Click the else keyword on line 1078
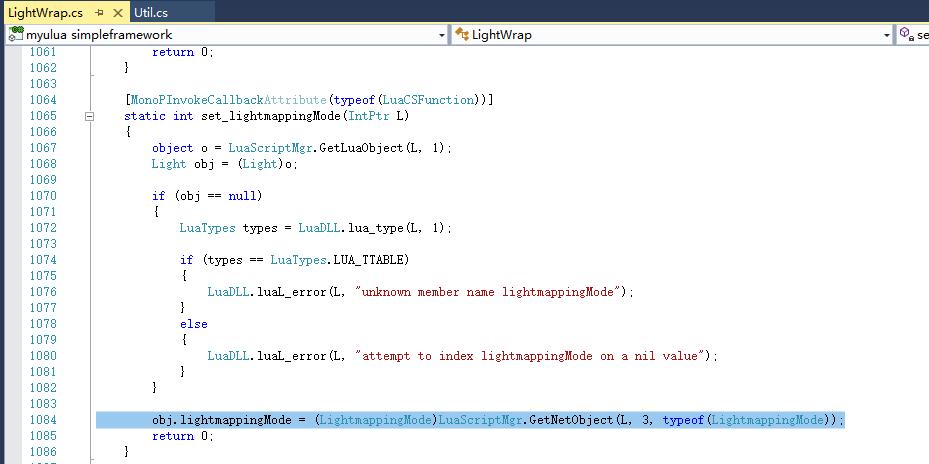The height and width of the screenshot is (464, 929). coord(194,324)
